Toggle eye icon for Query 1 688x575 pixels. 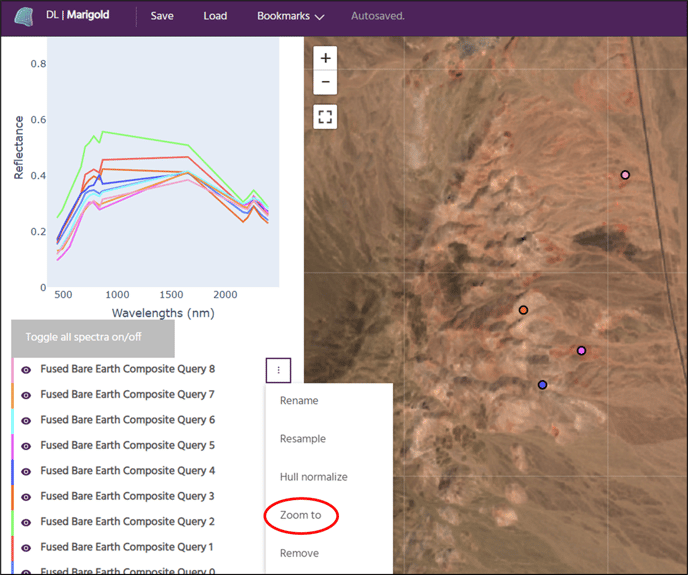point(26,548)
